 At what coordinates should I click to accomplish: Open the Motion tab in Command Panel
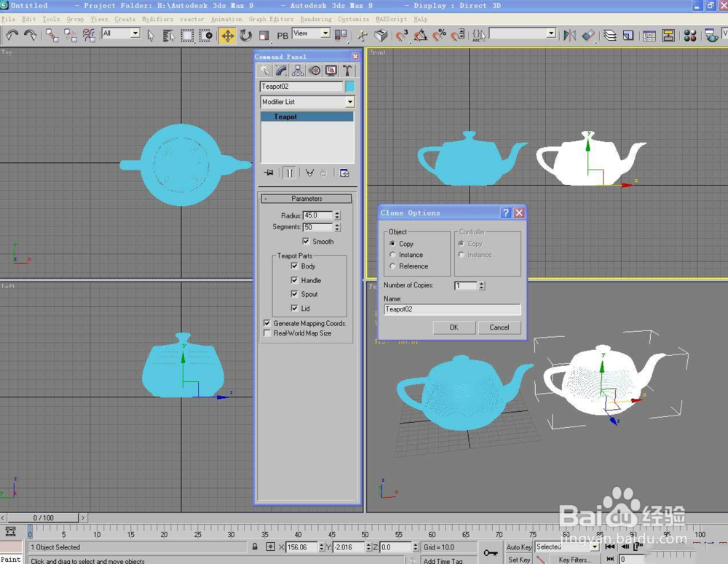314,71
